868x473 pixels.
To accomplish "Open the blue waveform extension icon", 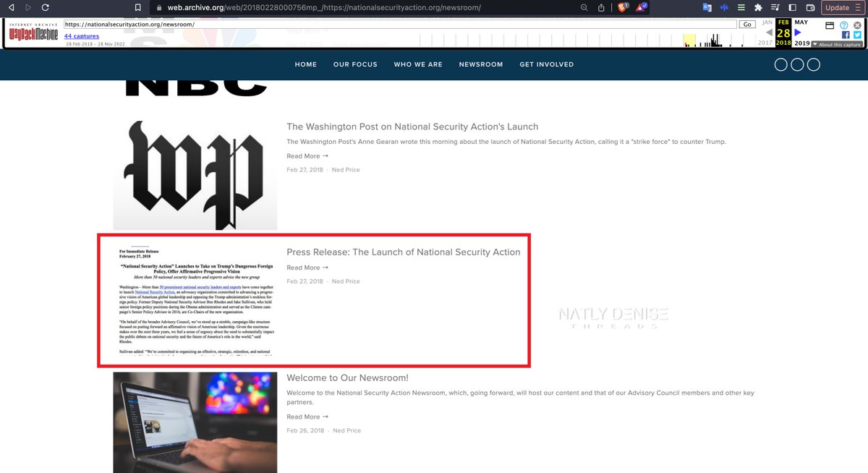I will click(723, 7).
